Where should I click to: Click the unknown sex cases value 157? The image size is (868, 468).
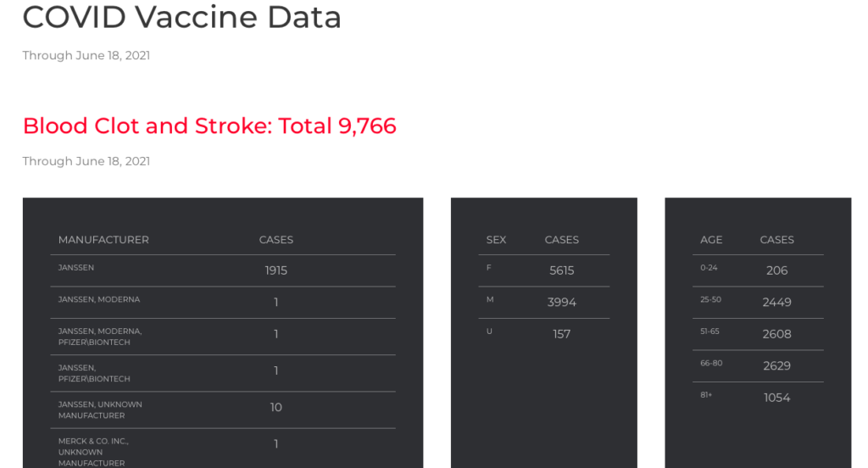[x=561, y=334]
